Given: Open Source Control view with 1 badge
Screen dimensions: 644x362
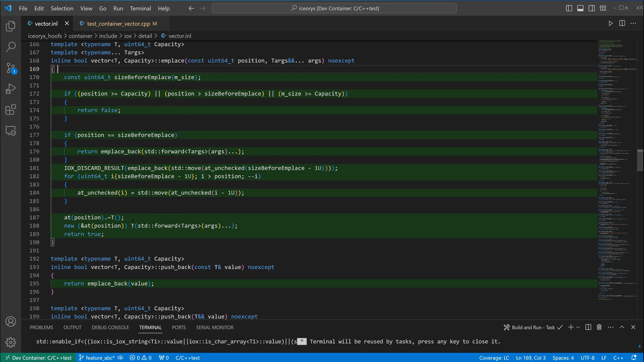Looking at the screenshot, I should (x=10, y=68).
